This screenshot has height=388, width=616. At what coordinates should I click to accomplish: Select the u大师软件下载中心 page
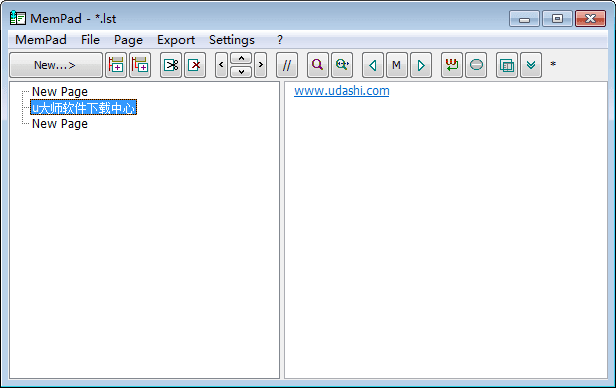pos(83,107)
